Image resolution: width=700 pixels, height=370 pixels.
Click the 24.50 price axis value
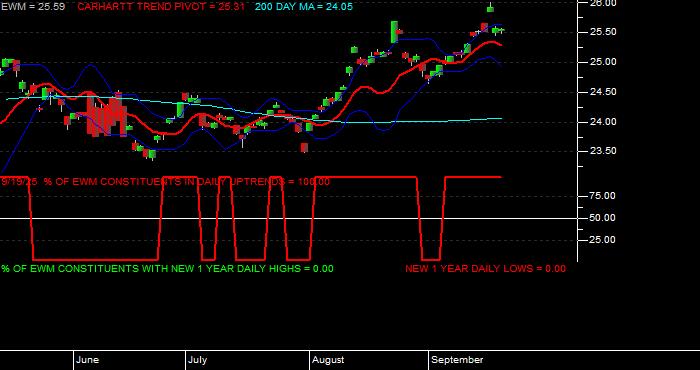pos(603,92)
